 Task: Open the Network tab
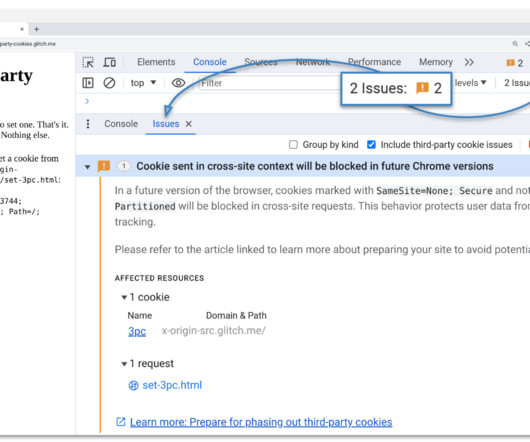[313, 62]
